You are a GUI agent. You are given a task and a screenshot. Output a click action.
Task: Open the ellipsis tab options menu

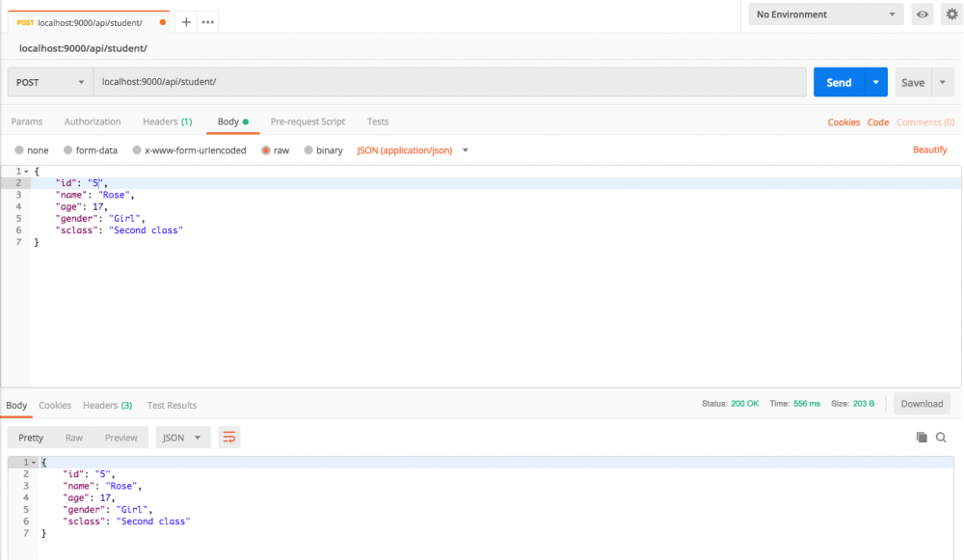pyautogui.click(x=210, y=13)
